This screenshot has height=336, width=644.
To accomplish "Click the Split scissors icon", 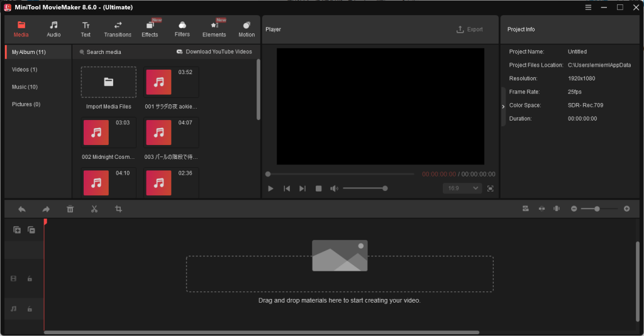I will pyautogui.click(x=94, y=209).
